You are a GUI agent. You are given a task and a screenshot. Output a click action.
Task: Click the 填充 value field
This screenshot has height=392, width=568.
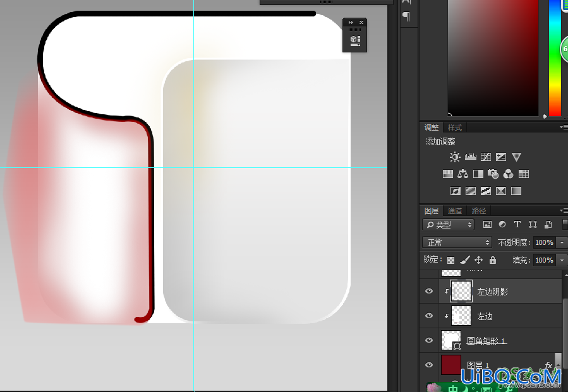click(545, 260)
